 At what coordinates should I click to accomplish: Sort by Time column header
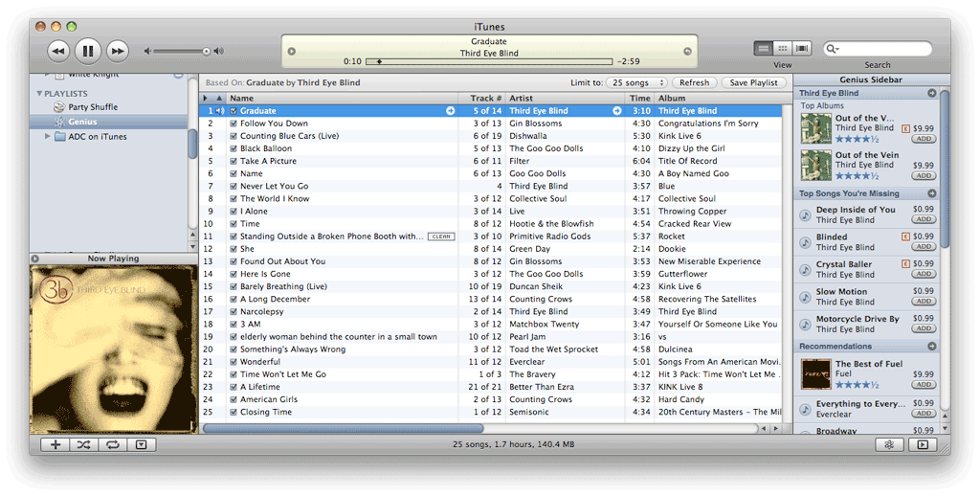click(x=639, y=99)
